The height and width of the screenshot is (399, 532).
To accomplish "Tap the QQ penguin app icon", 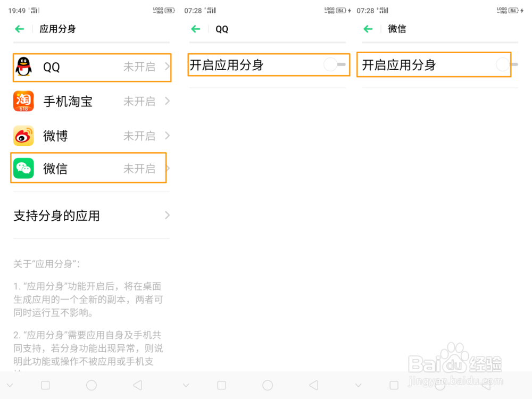I will coord(24,67).
